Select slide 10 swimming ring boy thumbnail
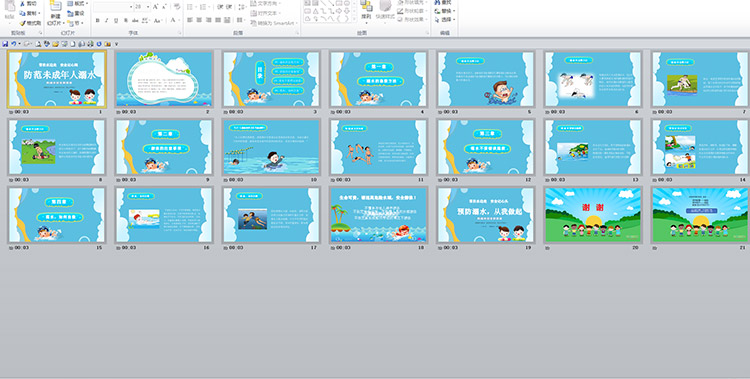Image resolution: width=750 pixels, height=379 pixels. pyautogui.click(x=271, y=147)
